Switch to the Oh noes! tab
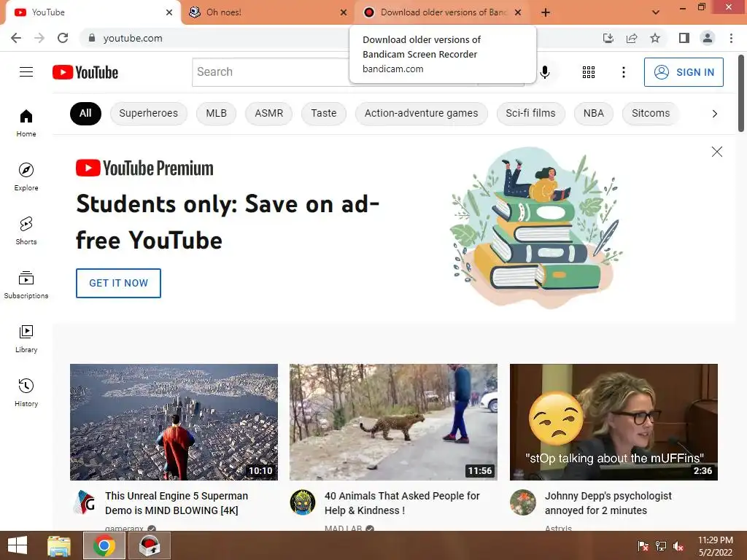The height and width of the screenshot is (560, 747). (x=267, y=12)
